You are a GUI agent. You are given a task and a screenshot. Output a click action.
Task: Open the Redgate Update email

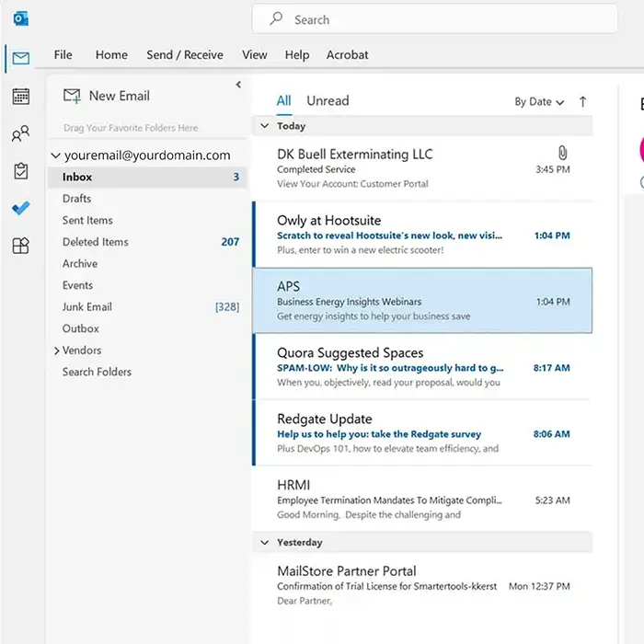coord(422,433)
